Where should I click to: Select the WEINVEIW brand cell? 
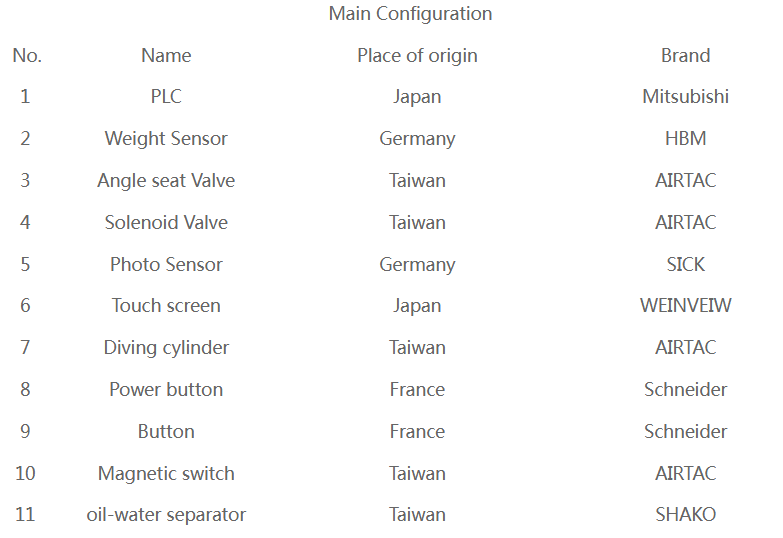(685, 306)
